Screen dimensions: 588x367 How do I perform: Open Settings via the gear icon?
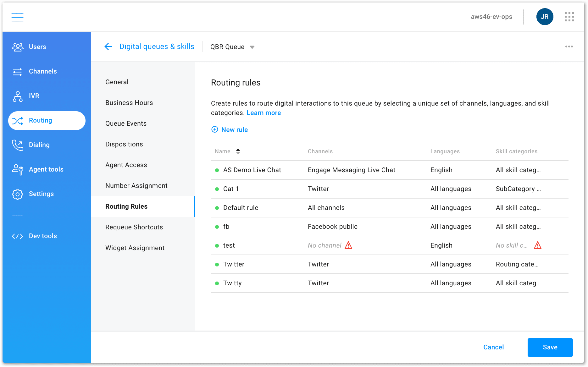(18, 194)
